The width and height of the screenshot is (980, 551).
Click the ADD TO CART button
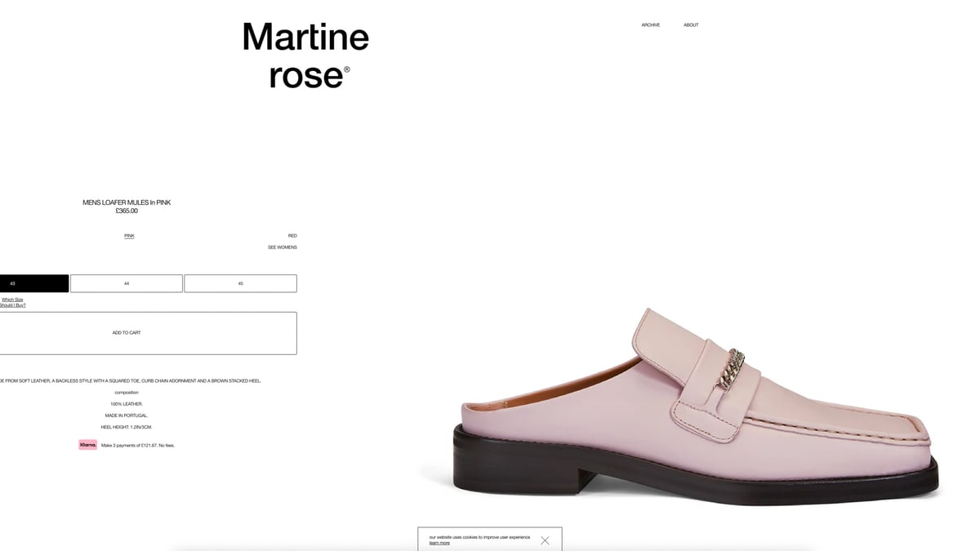click(x=148, y=333)
